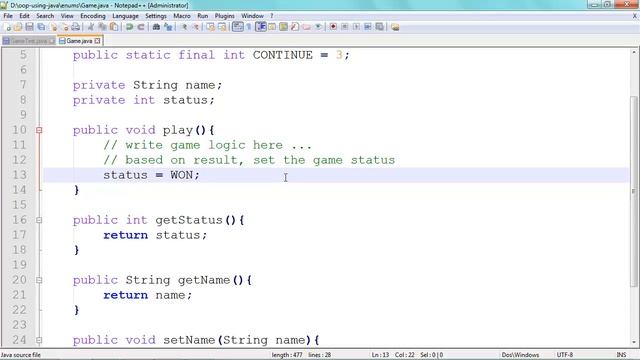Open the Plugins menu
Screen dimensions: 640x360
(224, 16)
